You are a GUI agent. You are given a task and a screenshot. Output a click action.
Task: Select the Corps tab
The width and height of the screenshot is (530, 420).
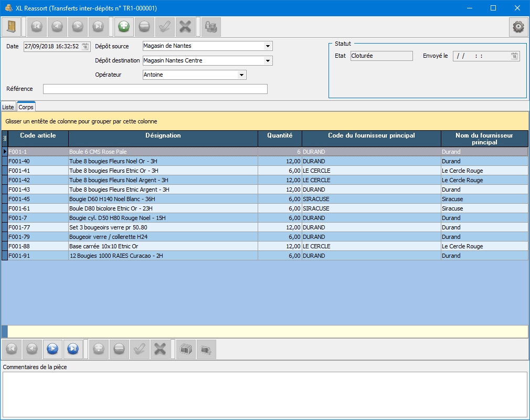click(x=26, y=107)
